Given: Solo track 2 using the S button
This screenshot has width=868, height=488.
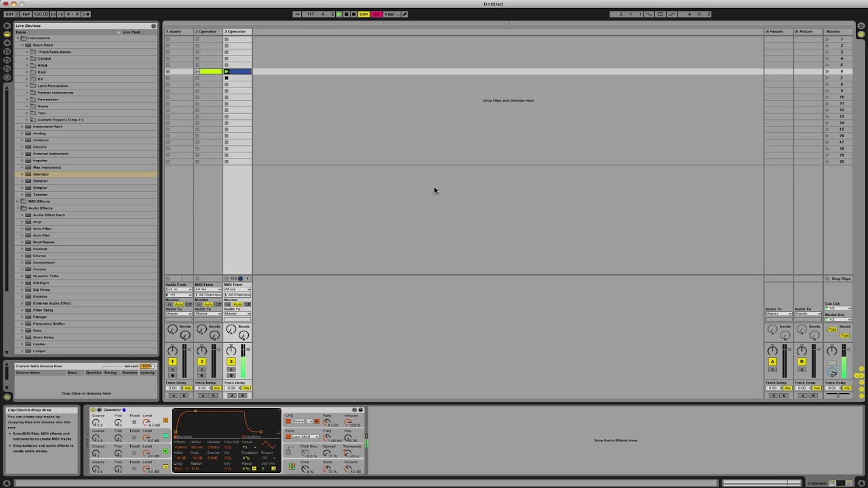Looking at the screenshot, I should click(x=201, y=369).
